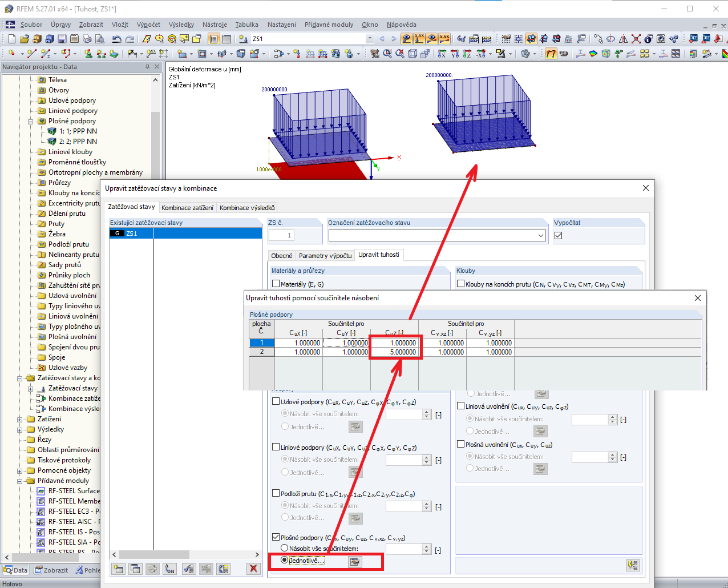Open the Přídavné moduly menu
728x588 pixels.
point(329,25)
